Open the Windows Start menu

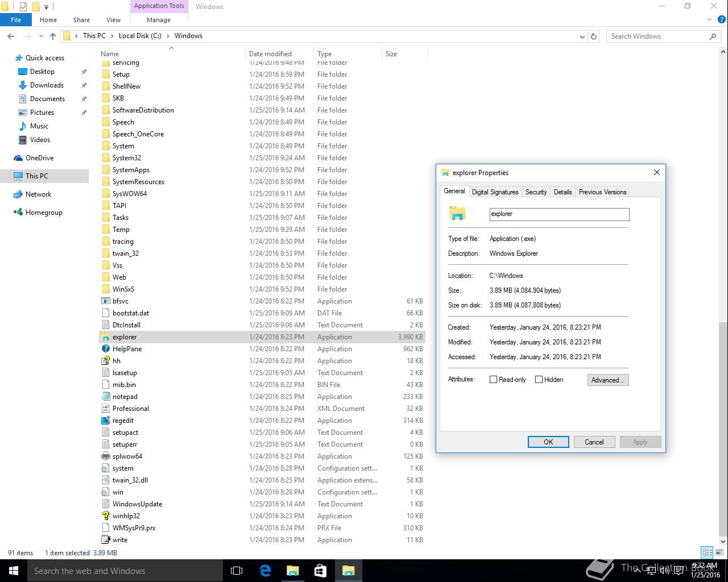[x=14, y=571]
